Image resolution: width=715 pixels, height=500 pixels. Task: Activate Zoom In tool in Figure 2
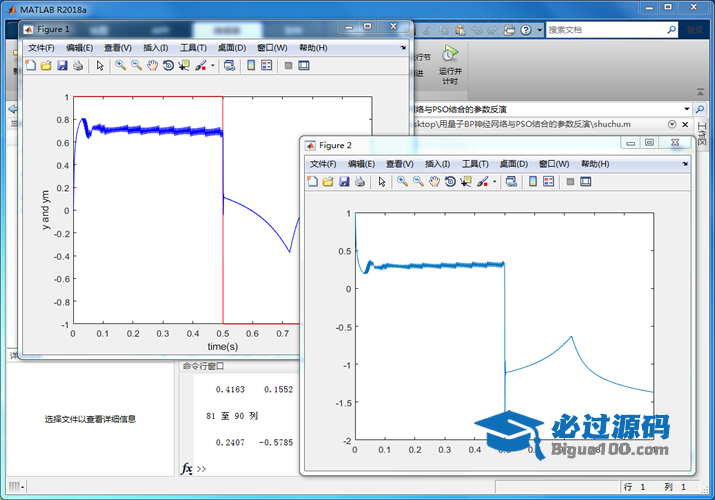402,182
